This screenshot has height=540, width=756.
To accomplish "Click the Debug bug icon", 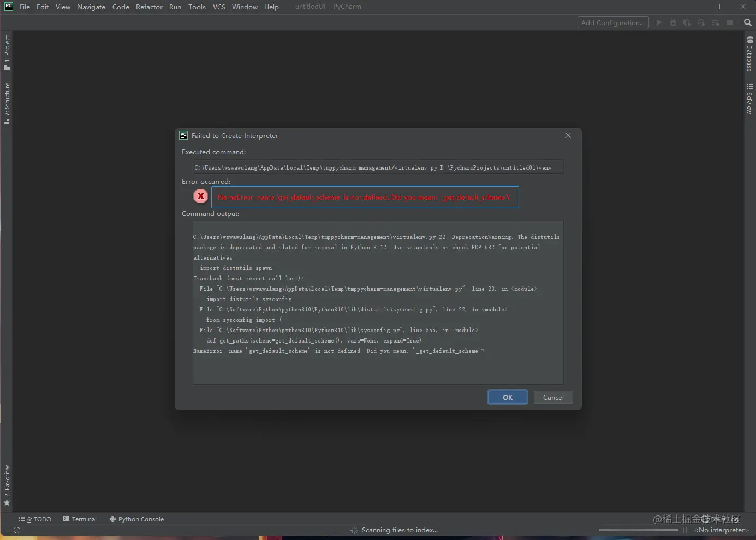I will point(673,22).
